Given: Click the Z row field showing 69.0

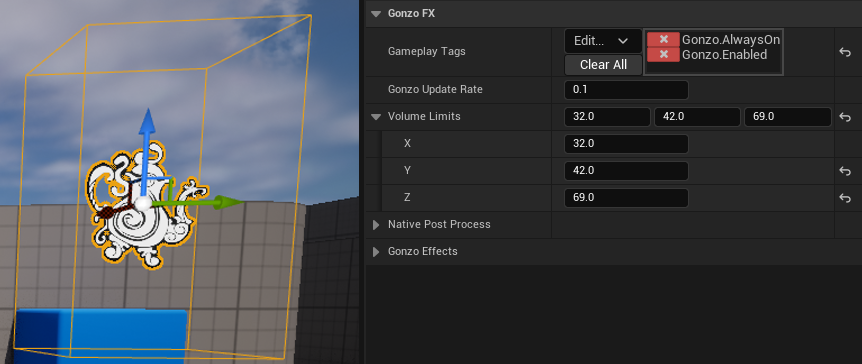Looking at the screenshot, I should coord(626,198).
